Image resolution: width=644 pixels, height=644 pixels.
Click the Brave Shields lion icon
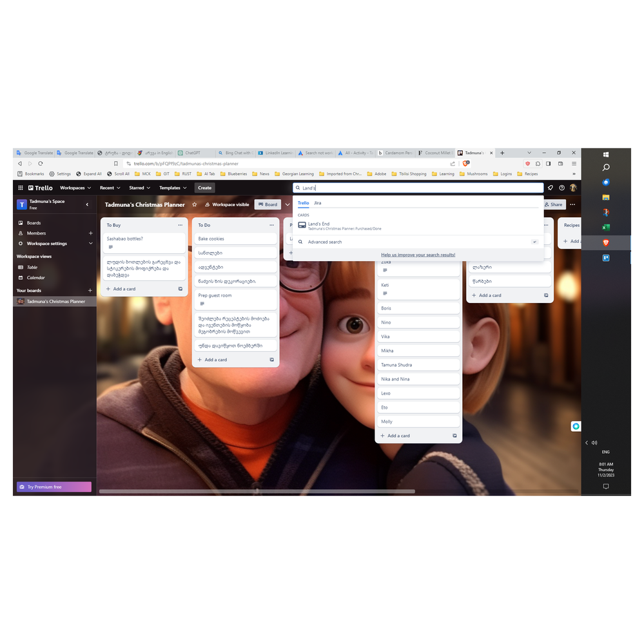[x=465, y=164]
